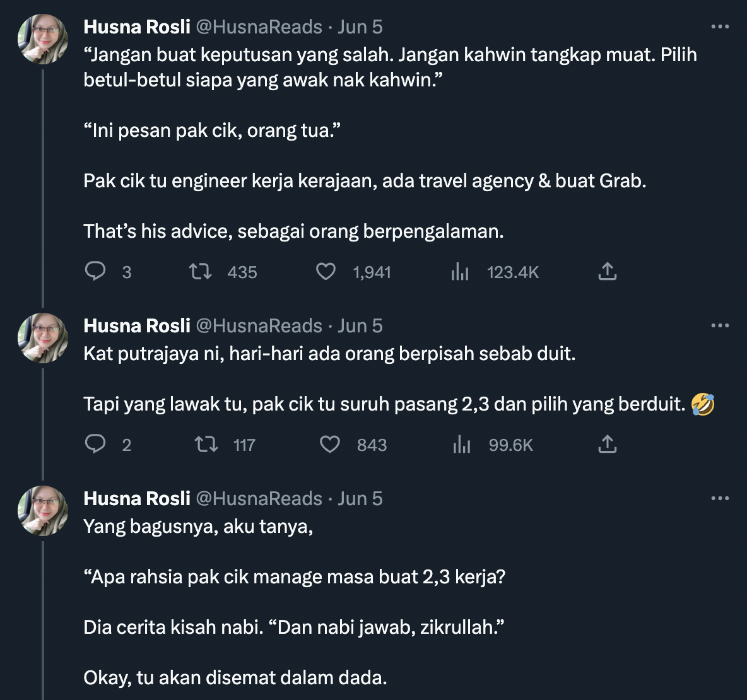Open the Jun 5 timestamp of third tweet
Image resolution: width=747 pixels, height=700 pixels.
(x=360, y=499)
